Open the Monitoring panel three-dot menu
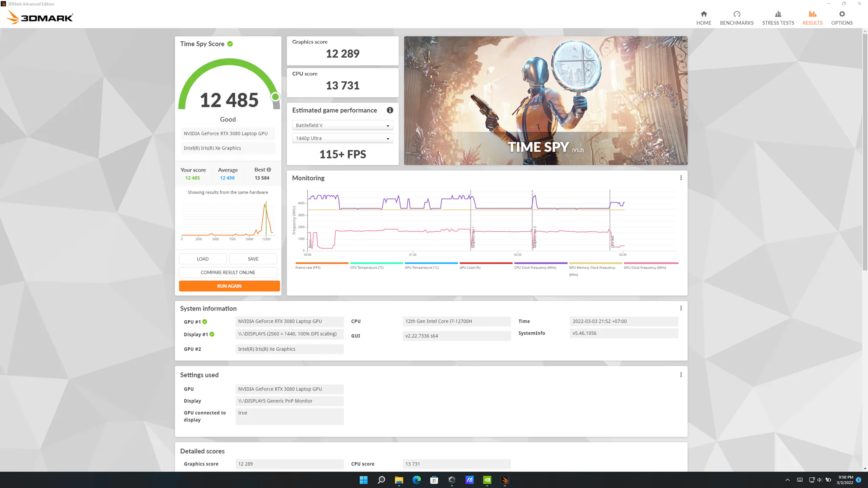Image resolution: width=868 pixels, height=488 pixels. [681, 178]
